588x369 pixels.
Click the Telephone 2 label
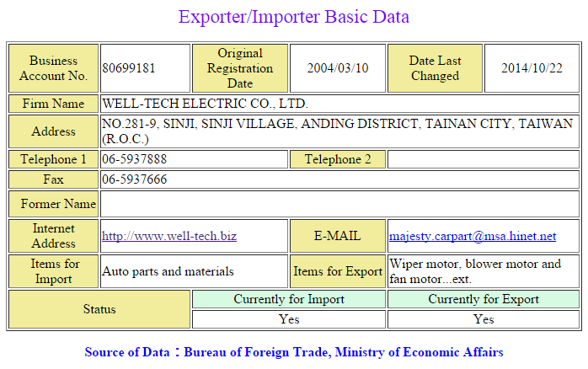point(338,159)
